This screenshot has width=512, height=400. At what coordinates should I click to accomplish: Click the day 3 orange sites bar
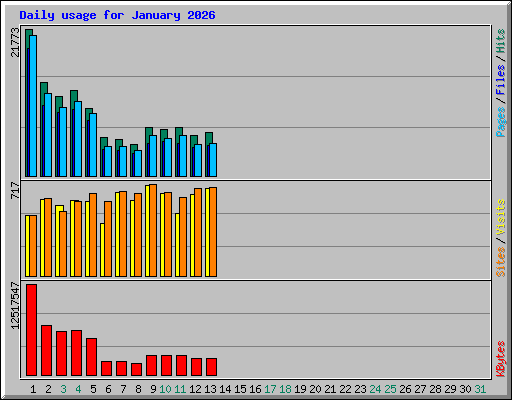tap(63, 244)
